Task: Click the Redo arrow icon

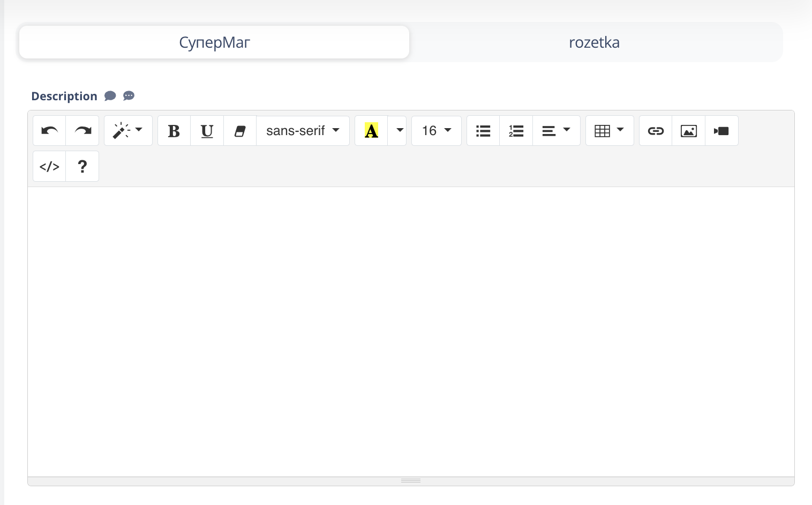Action: click(82, 131)
